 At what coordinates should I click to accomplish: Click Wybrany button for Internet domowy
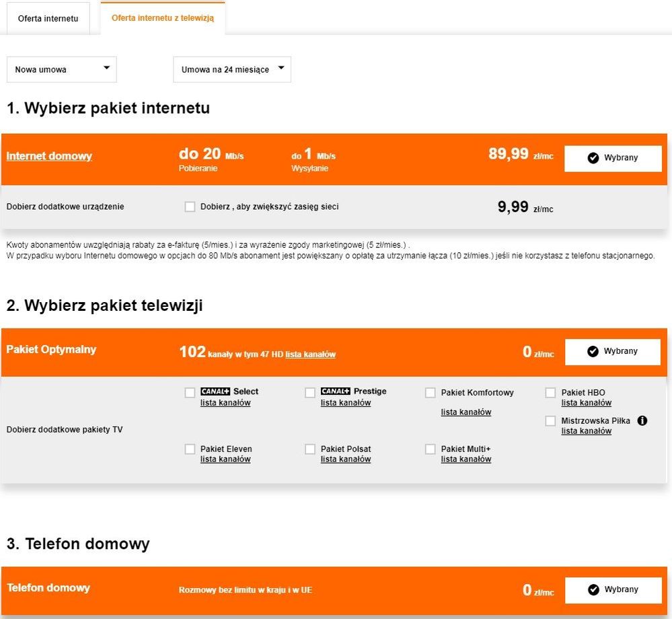tap(613, 158)
